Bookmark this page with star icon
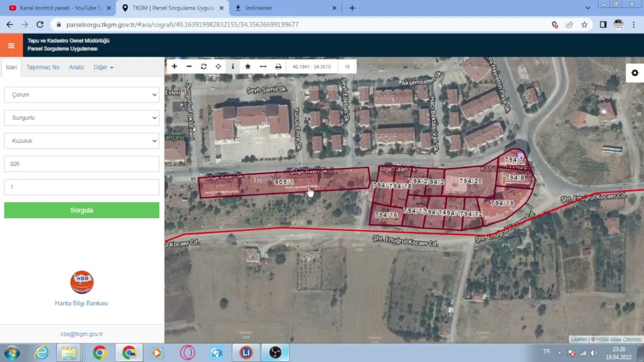This screenshot has width=644, height=362. tap(584, 24)
